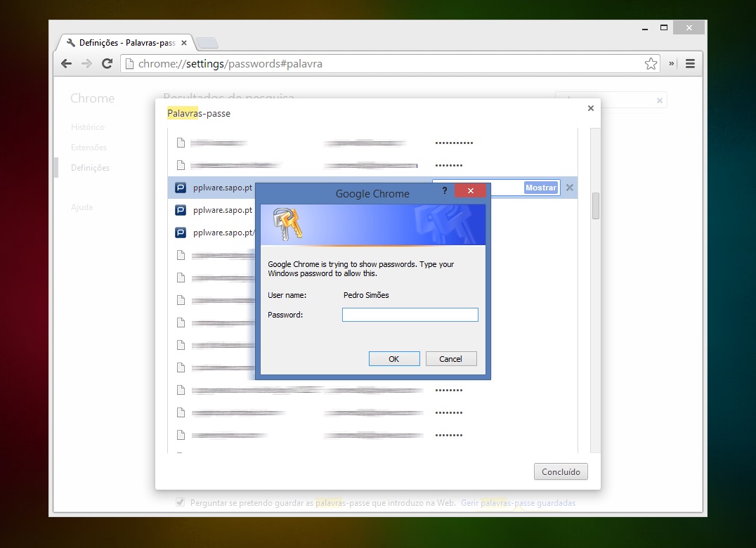The height and width of the screenshot is (548, 756).
Task: Click the Mostrar button
Action: 541,188
